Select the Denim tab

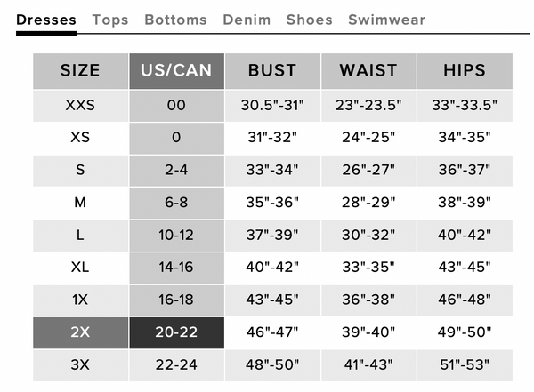(247, 20)
